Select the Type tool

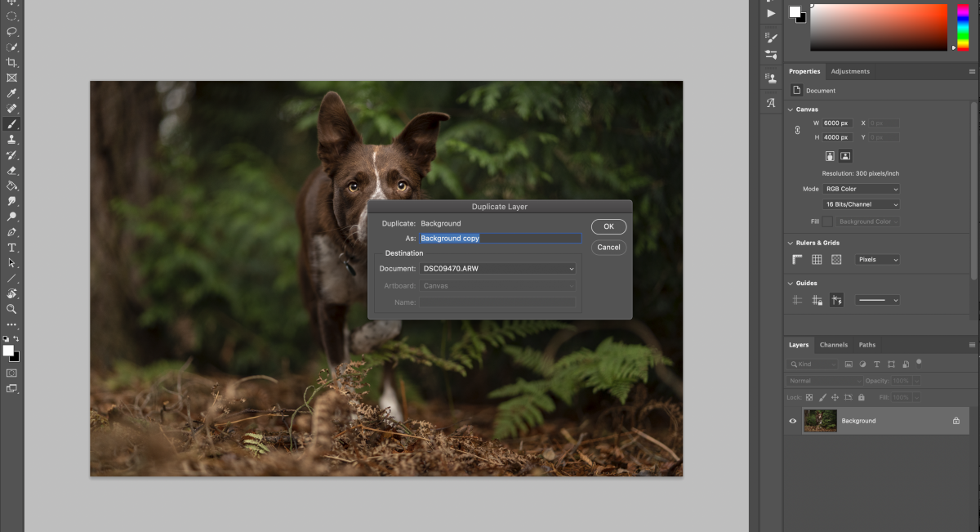[x=11, y=248]
